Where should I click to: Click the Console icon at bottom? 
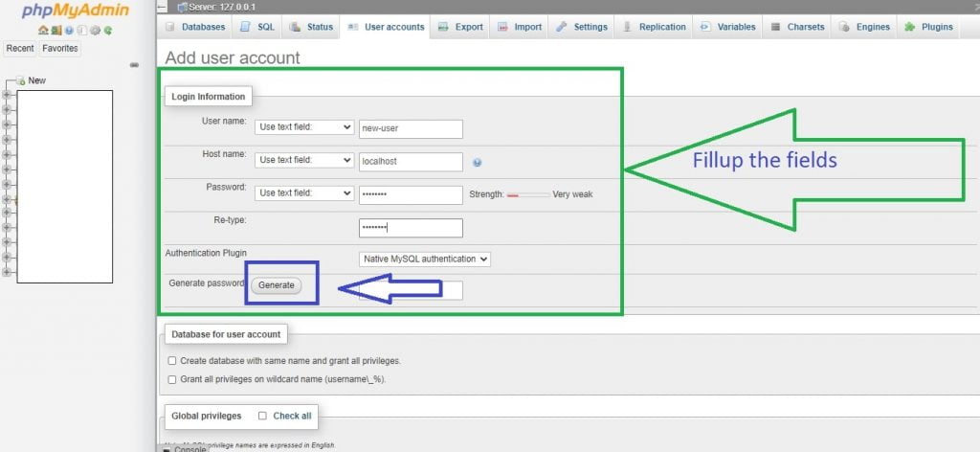tap(167, 449)
